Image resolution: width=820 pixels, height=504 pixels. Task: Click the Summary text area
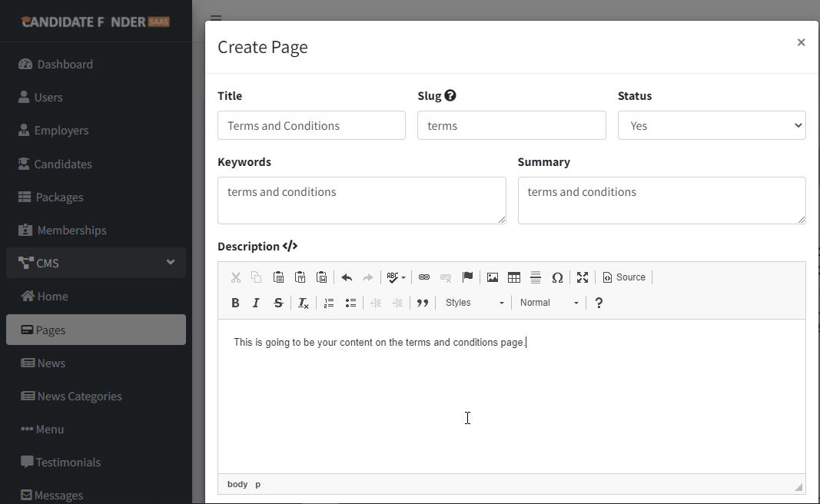click(662, 201)
